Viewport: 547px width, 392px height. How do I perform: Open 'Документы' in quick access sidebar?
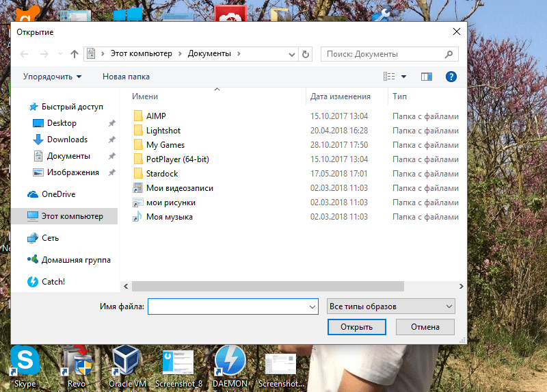68,156
